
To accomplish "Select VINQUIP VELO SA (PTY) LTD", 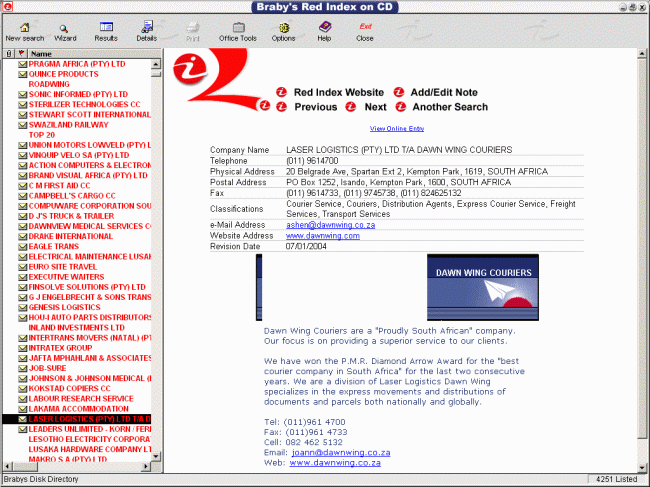I will [x=79, y=155].
